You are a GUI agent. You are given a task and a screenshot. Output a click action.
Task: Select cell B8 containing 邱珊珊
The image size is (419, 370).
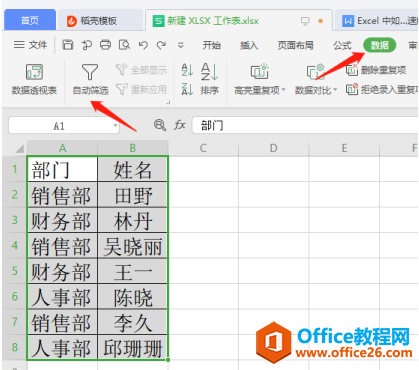point(133,347)
